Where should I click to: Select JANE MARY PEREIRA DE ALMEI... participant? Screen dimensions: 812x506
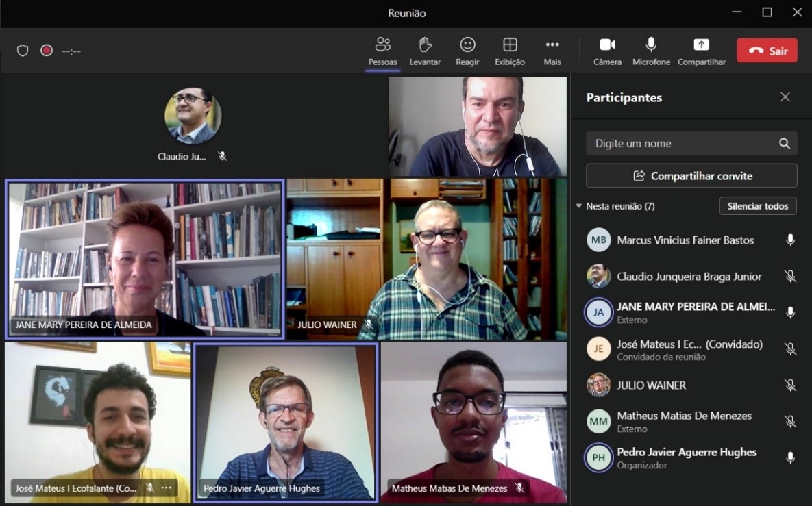point(691,312)
